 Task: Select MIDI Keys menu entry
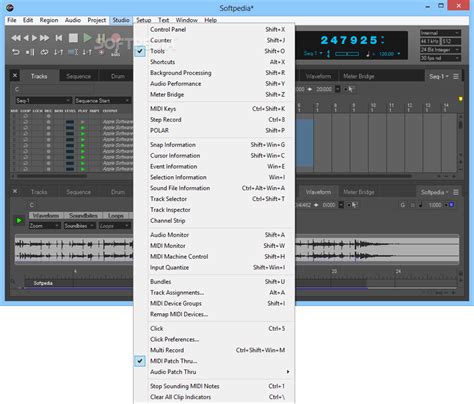coord(214,109)
